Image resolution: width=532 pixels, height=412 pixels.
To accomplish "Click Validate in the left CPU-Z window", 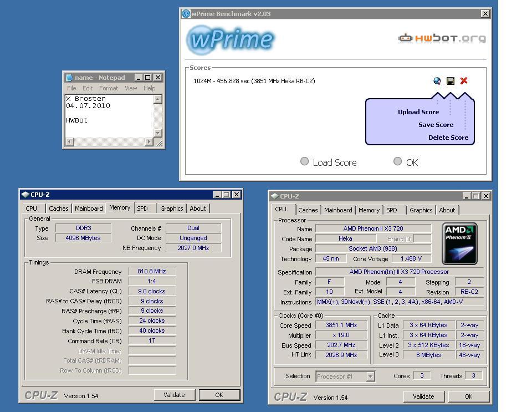I will pyautogui.click(x=175, y=395).
